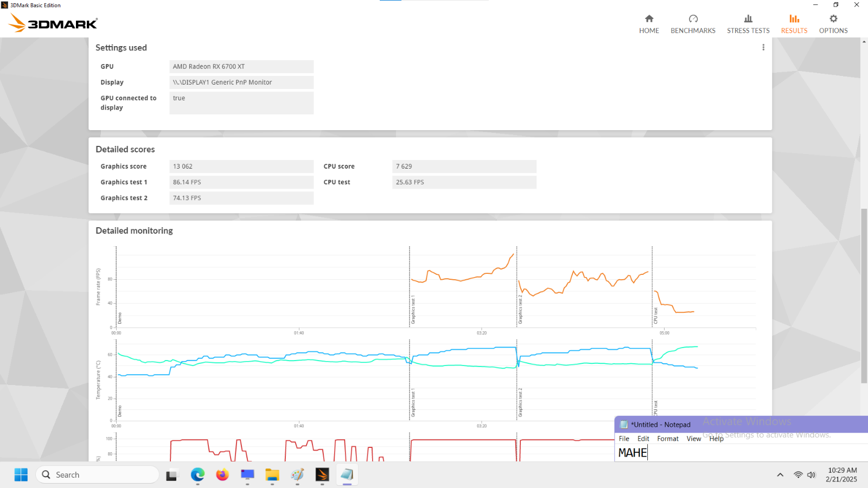The height and width of the screenshot is (488, 868).
Task: Open the three-dot menu in Settings used
Action: click(763, 48)
